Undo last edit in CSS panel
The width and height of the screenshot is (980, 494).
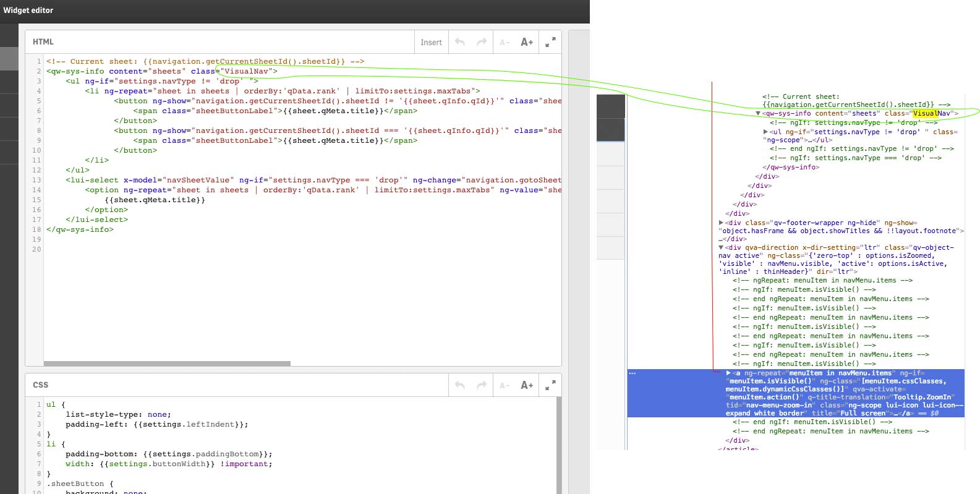tap(460, 385)
